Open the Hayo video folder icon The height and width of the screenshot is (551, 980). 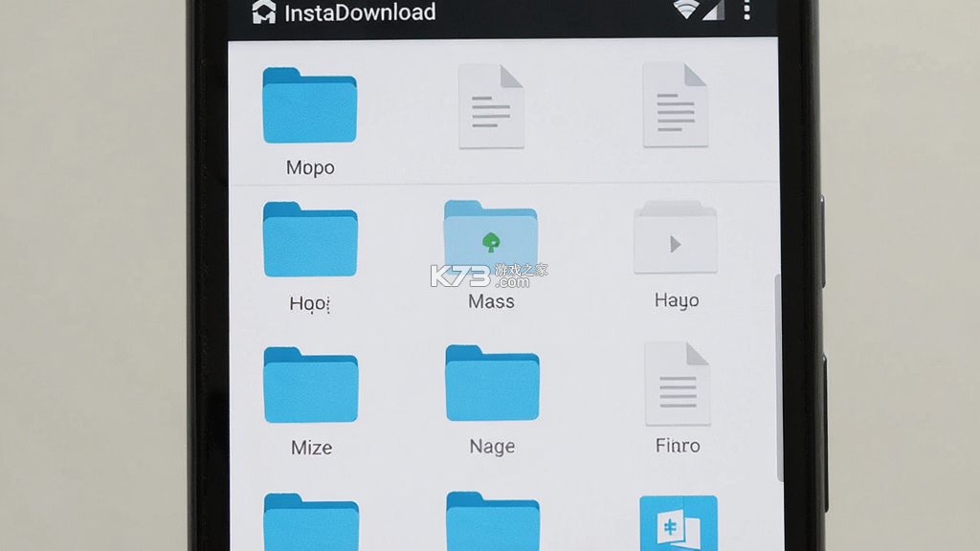(676, 237)
